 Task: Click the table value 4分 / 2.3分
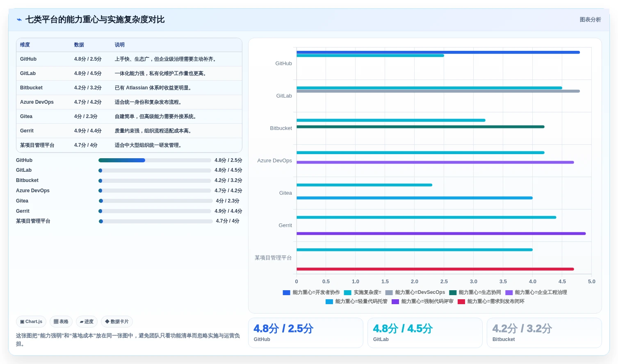pos(86,116)
